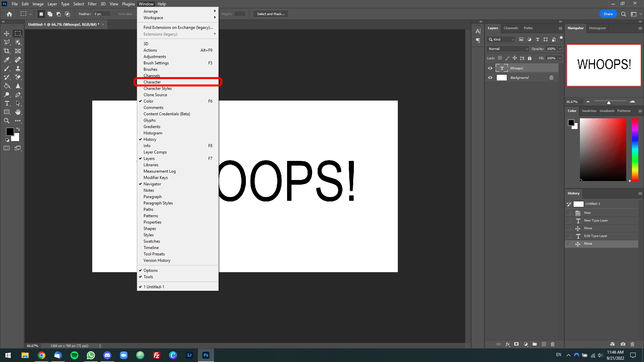
Task: Click the Spotify taskbar icon
Action: coord(74,355)
